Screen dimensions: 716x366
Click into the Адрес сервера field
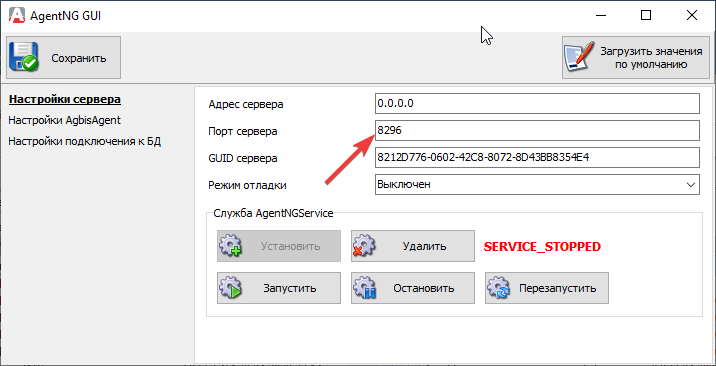[x=537, y=104]
